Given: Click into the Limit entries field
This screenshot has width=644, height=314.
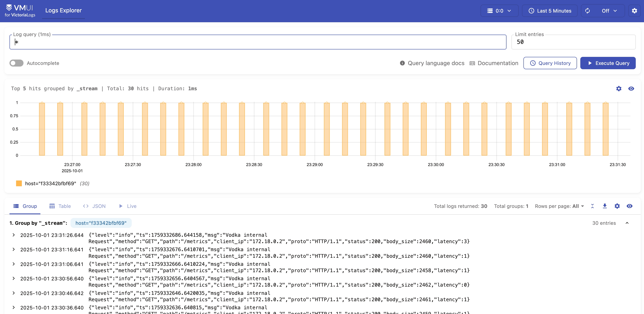Looking at the screenshot, I should 573,42.
